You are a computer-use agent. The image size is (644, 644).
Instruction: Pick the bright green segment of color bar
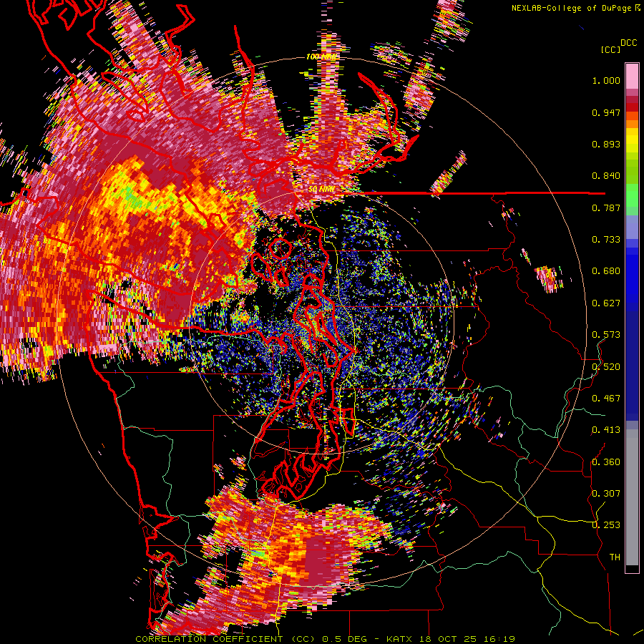pos(632,195)
